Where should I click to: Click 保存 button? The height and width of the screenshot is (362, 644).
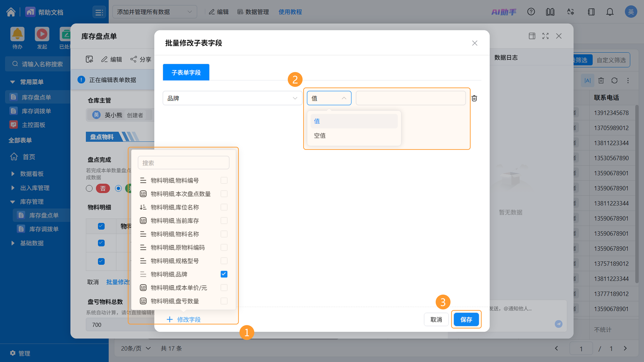point(466,319)
